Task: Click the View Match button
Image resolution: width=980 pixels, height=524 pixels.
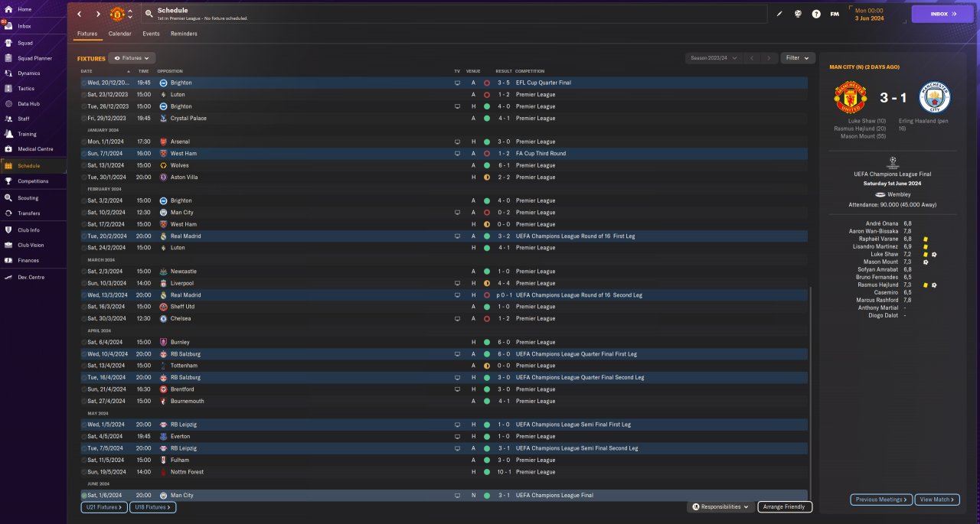Action: pyautogui.click(x=936, y=500)
